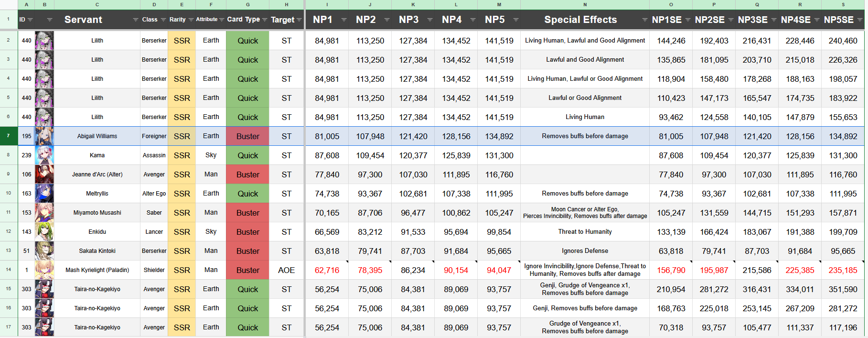The width and height of the screenshot is (868, 338).
Task: Click the Jeanne d'Arc (Alter) portrait thumbnail
Action: 44,174
